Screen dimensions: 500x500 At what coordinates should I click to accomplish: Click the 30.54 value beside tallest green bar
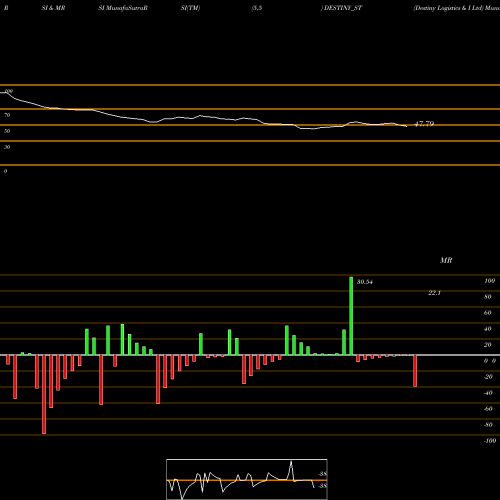[x=365, y=282]
